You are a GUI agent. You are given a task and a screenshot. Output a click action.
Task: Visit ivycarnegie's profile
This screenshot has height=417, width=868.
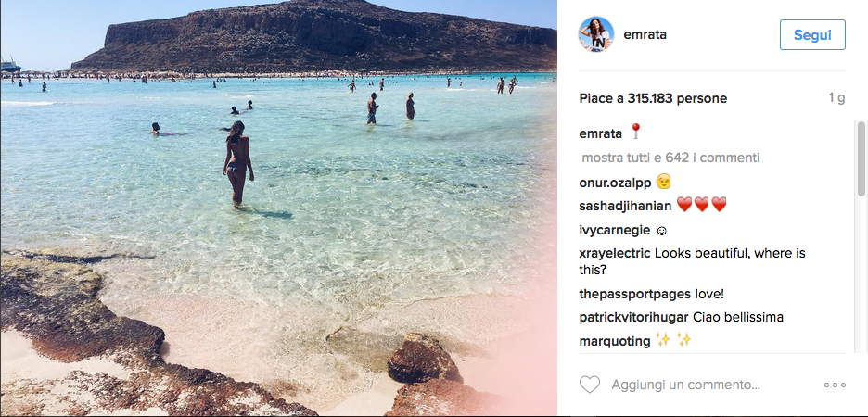click(615, 230)
